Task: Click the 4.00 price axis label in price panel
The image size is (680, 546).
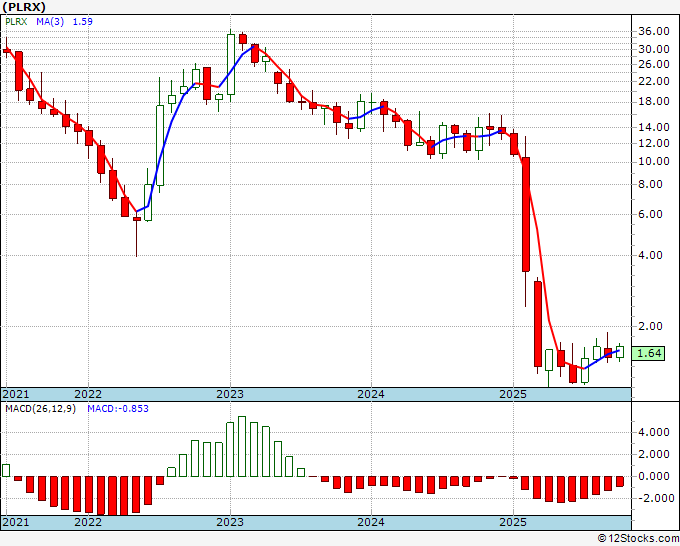Action: tap(650, 255)
